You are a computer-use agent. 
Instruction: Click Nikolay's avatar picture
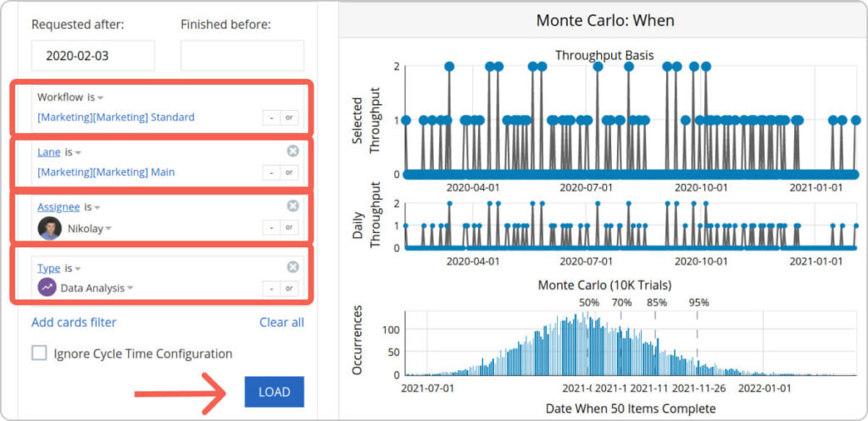tap(49, 228)
